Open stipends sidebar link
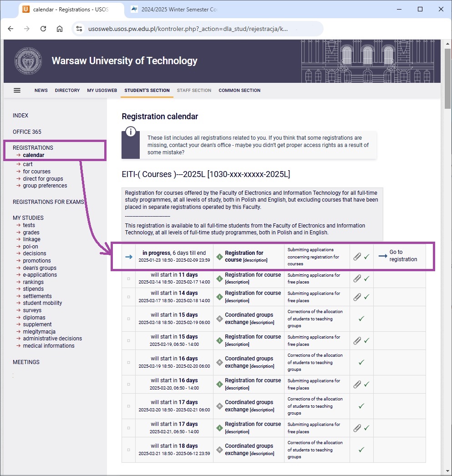 click(x=33, y=289)
